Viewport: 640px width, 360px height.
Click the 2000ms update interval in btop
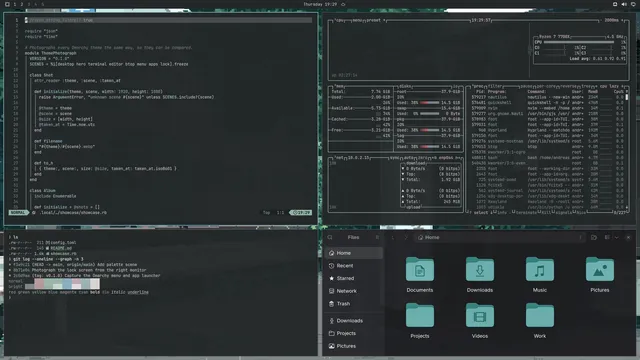(611, 20)
